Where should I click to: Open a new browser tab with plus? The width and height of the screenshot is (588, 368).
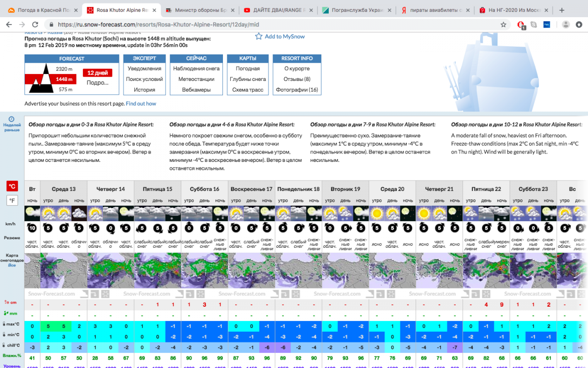point(562,10)
